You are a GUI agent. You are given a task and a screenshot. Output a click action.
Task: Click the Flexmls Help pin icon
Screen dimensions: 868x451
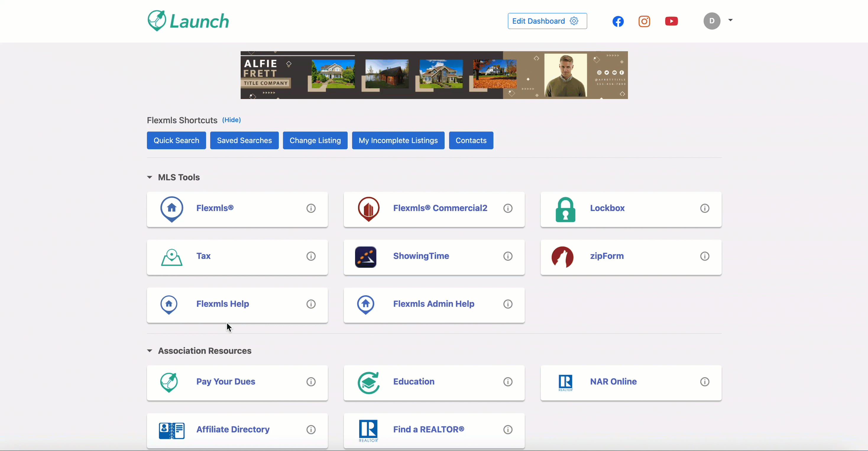pyautogui.click(x=169, y=304)
